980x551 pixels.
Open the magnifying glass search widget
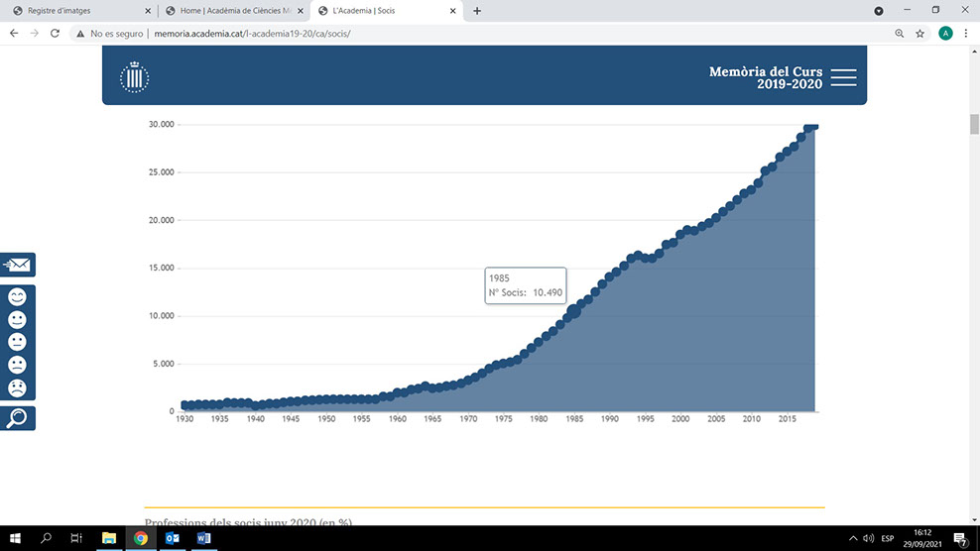(18, 418)
